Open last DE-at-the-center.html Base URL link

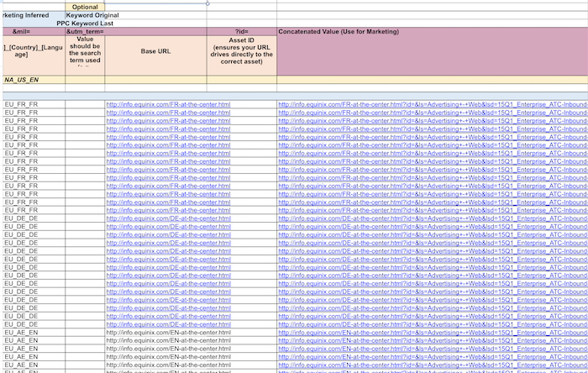(168, 324)
